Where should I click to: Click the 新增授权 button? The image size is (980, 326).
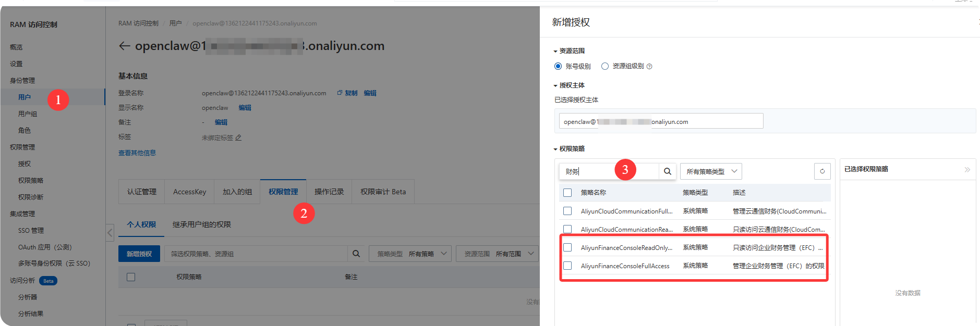[x=139, y=254]
